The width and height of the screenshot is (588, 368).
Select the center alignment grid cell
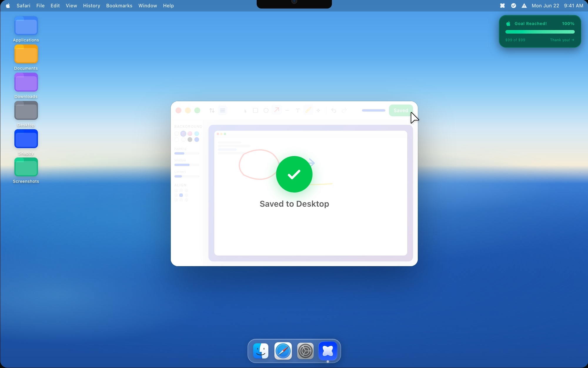181,195
